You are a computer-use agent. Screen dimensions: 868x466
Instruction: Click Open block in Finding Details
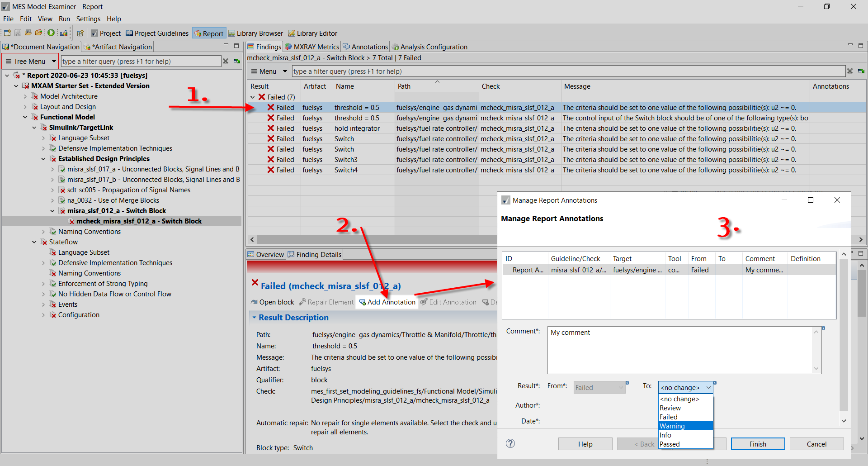(273, 302)
